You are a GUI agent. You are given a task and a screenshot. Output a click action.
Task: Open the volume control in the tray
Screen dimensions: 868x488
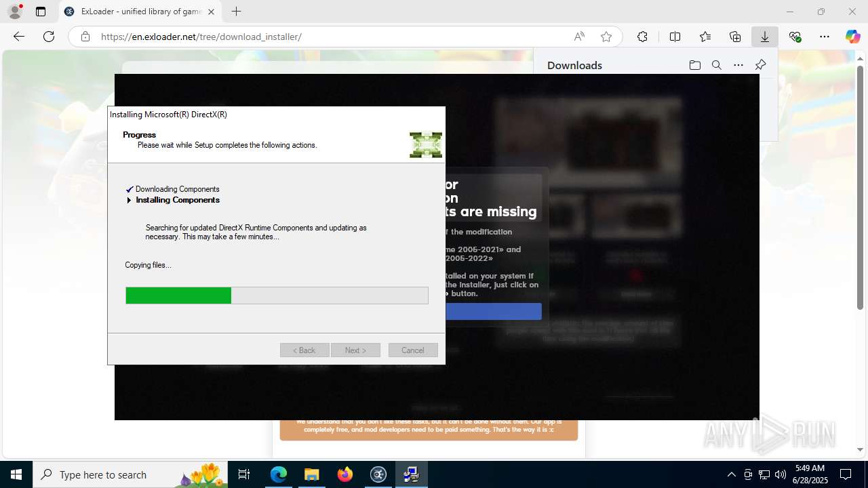click(780, 474)
